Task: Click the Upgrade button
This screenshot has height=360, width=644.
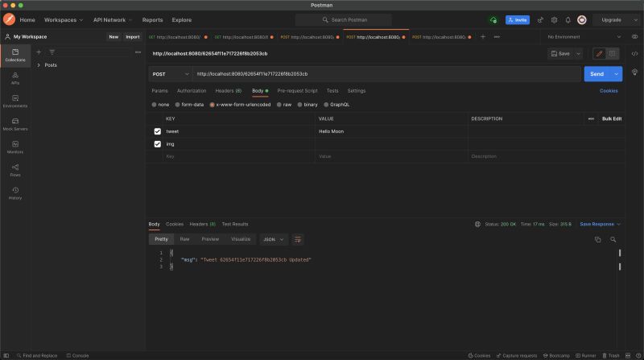Action: pyautogui.click(x=612, y=19)
